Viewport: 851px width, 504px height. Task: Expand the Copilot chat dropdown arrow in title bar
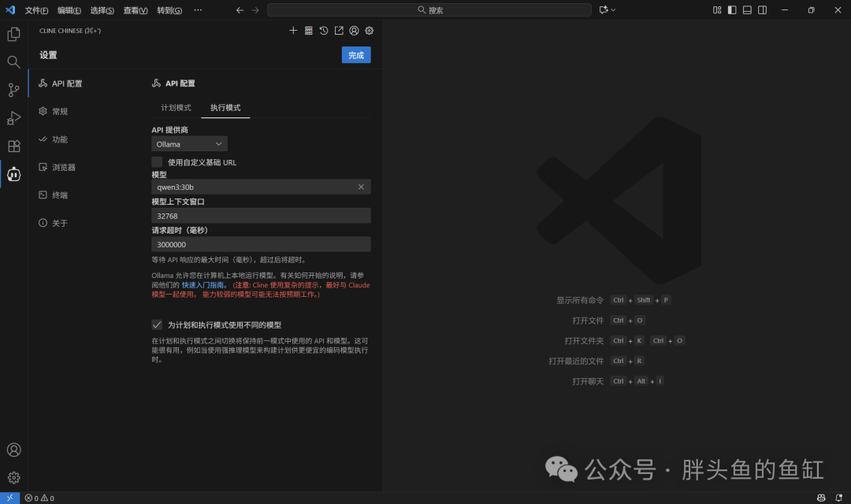tap(613, 9)
